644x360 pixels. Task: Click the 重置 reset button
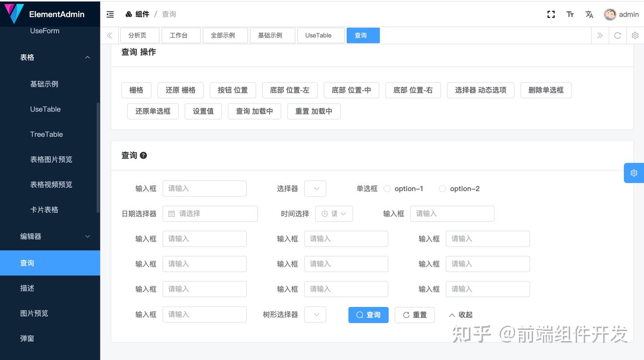coord(415,314)
